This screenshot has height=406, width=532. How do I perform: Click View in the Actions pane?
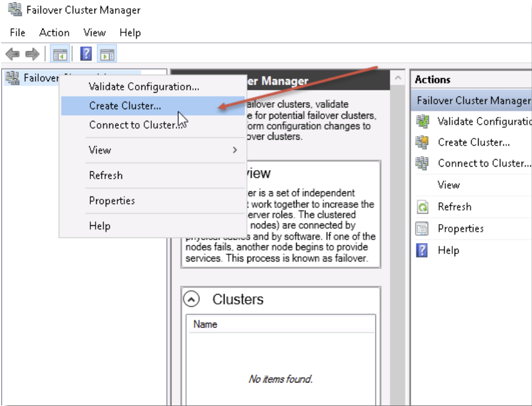point(449,185)
